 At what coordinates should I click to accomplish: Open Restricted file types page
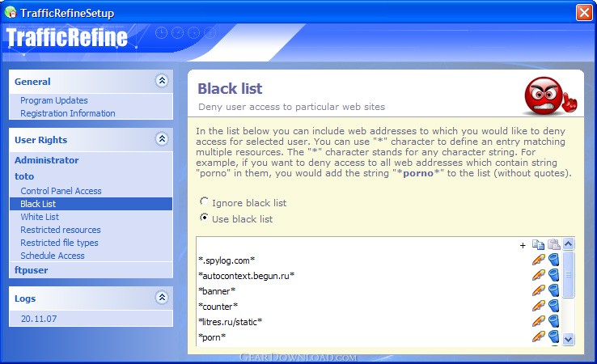59,243
